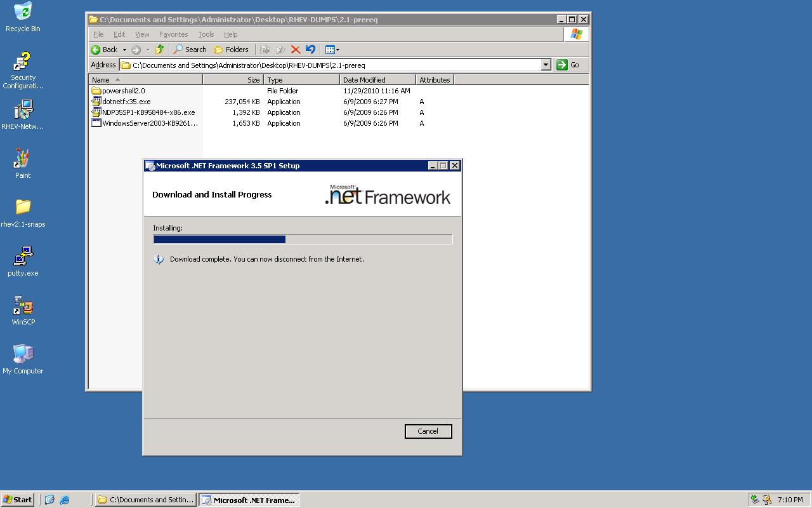Image resolution: width=812 pixels, height=508 pixels.
Task: Launch Internet Explorer from quick launch
Action: [64, 500]
